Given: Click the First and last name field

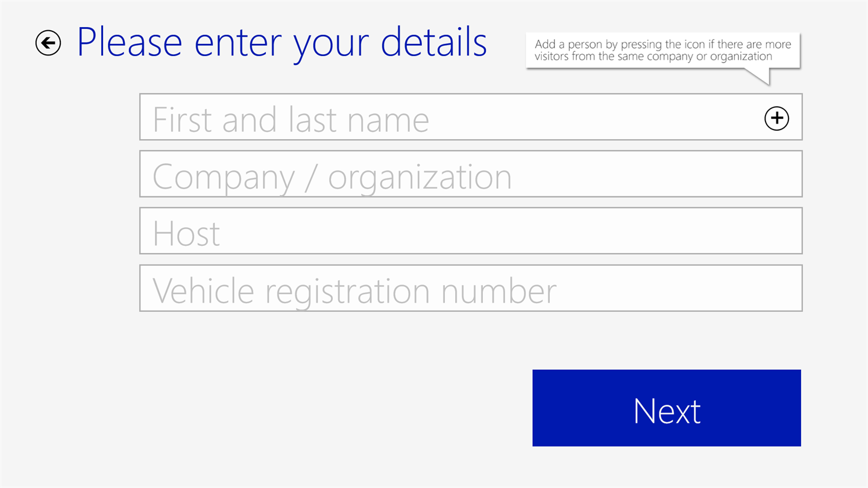Looking at the screenshot, I should click(446, 117).
